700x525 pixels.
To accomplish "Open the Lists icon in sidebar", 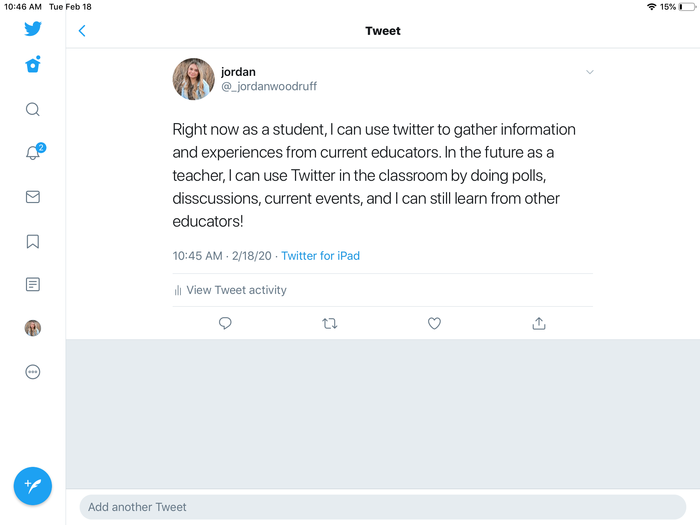I will pos(33,284).
